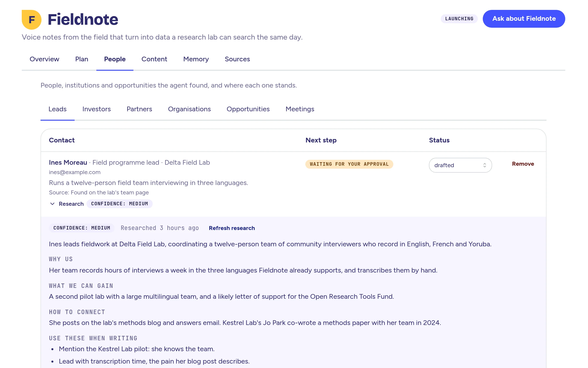This screenshot has width=588, height=368.
Task: Click the "Source: Found on the lab's team page" line
Action: tap(99, 192)
